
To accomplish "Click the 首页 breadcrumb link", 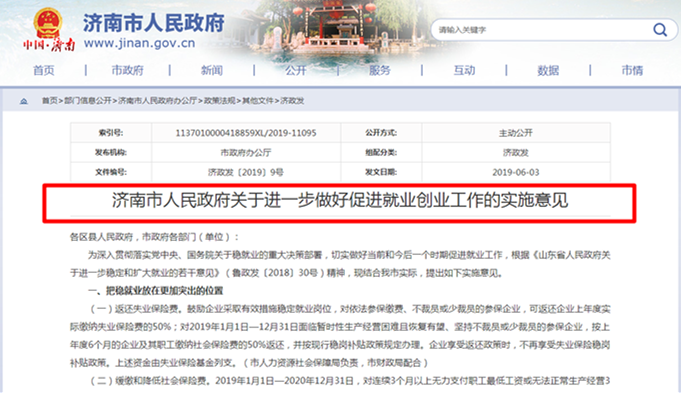I will pyautogui.click(x=50, y=101).
